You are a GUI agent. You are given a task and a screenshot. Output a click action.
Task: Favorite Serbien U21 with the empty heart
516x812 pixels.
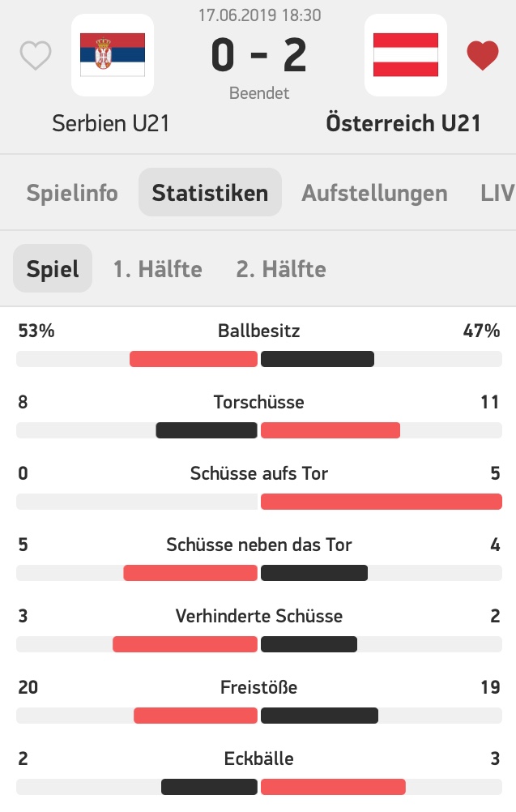36,55
